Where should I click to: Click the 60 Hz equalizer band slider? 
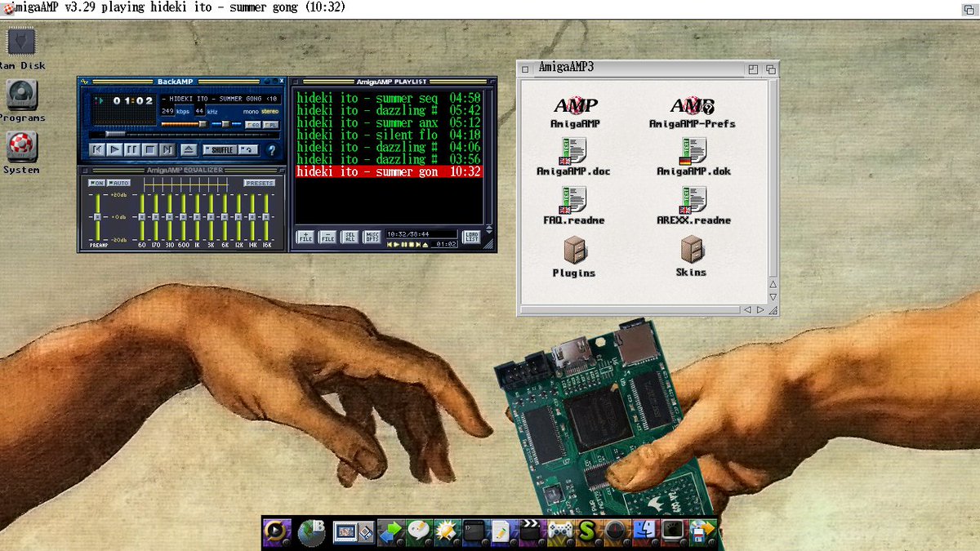[x=142, y=217]
